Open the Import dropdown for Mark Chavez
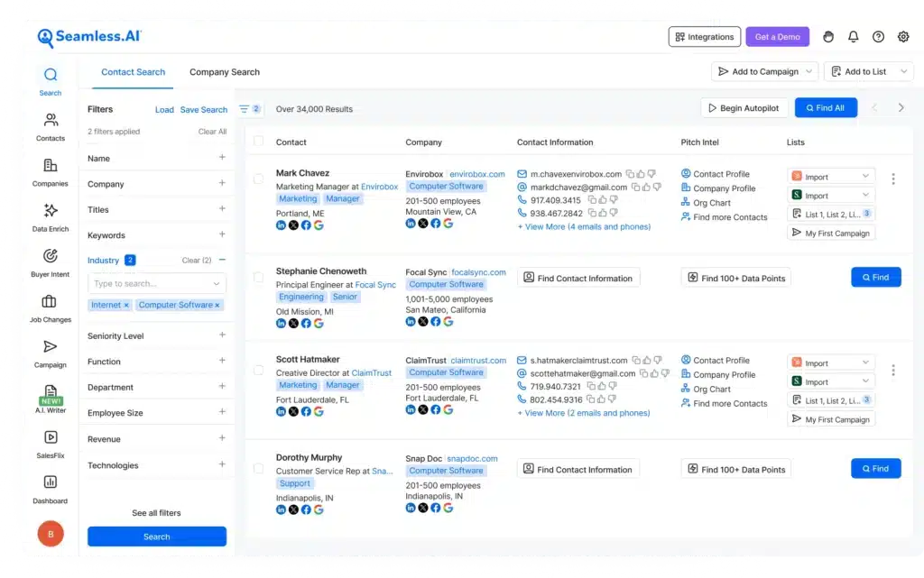Screen dimensions: 924x578 [x=830, y=175]
